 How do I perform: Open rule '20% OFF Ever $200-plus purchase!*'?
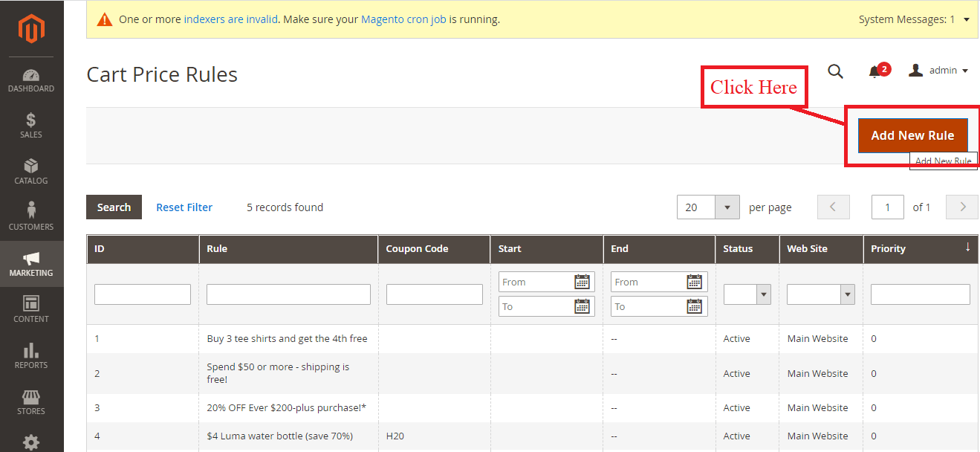(287, 407)
